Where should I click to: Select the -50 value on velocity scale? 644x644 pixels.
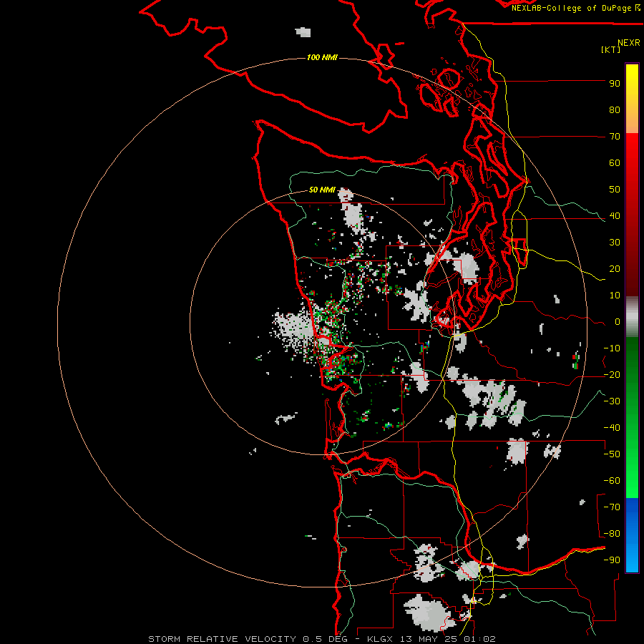[612, 454]
